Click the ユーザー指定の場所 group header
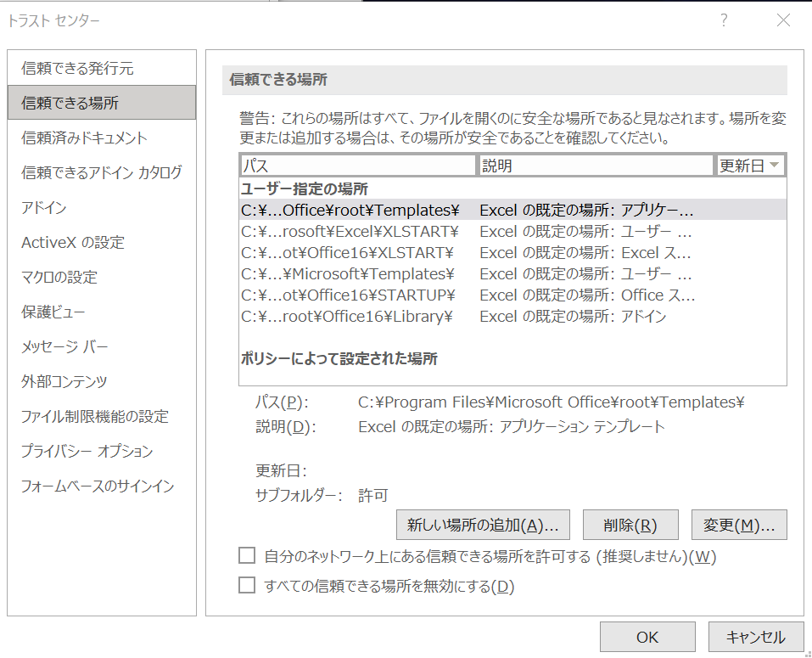 pyautogui.click(x=305, y=188)
